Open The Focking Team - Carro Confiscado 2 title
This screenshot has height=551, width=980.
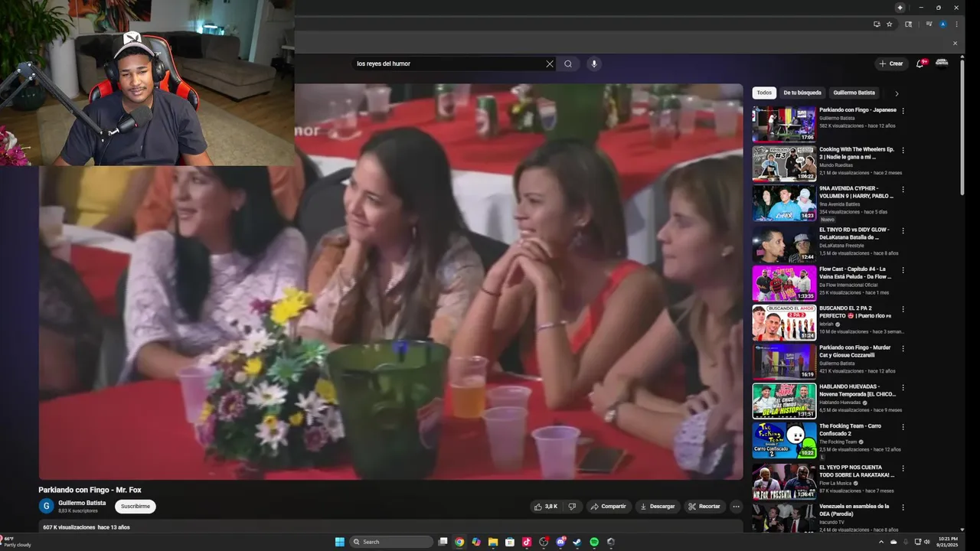click(x=851, y=430)
